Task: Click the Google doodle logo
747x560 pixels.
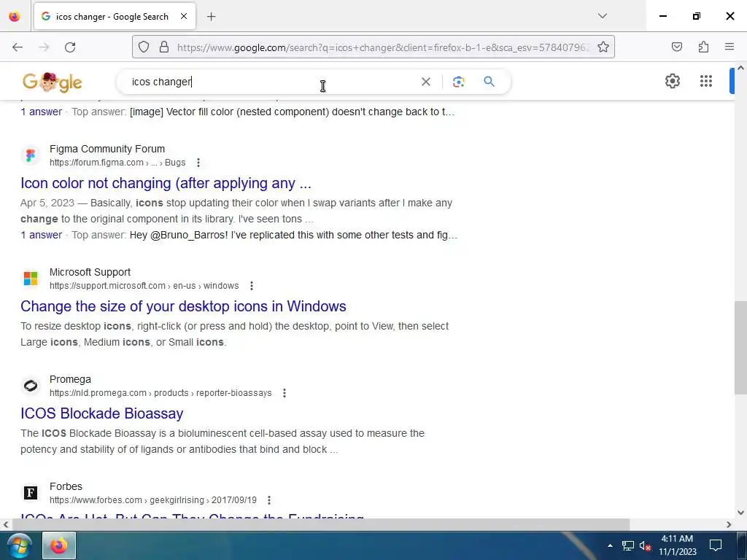Action: [53, 82]
